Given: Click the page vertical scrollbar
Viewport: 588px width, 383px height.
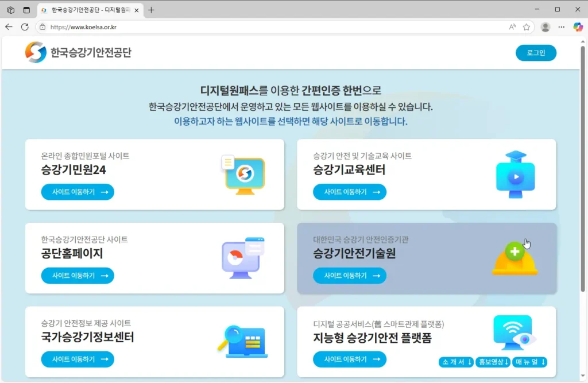Looking at the screenshot, I should pyautogui.click(x=582, y=169).
